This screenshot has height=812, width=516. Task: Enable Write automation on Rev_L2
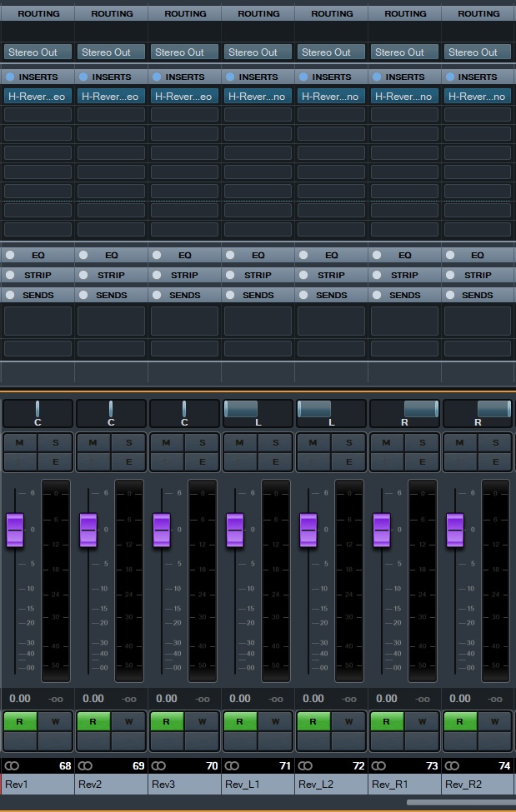click(348, 721)
